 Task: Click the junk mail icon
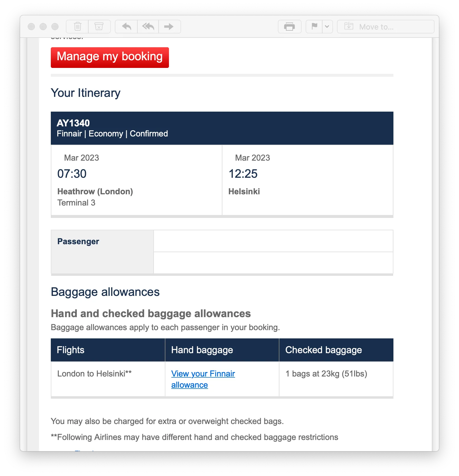(x=99, y=27)
